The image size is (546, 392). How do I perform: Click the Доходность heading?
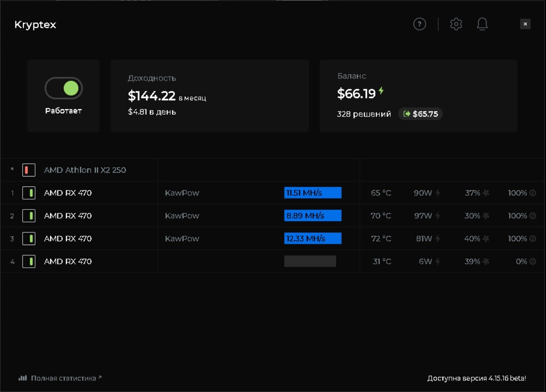click(152, 78)
